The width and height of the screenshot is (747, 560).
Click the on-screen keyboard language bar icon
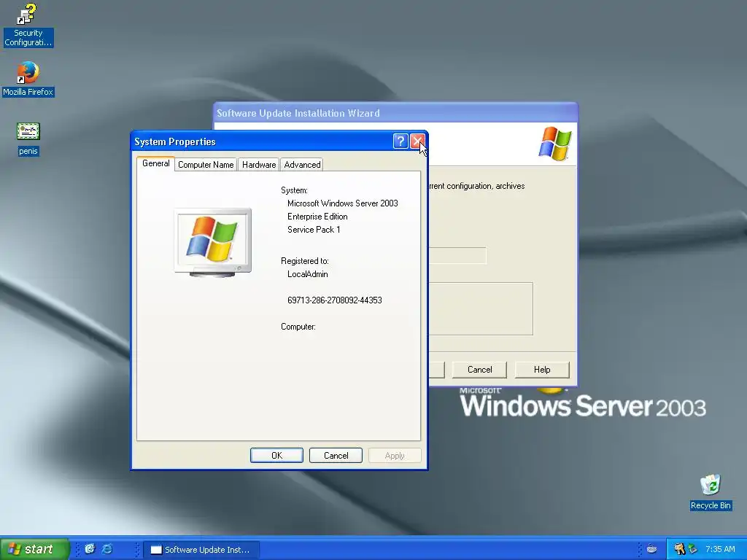(651, 549)
